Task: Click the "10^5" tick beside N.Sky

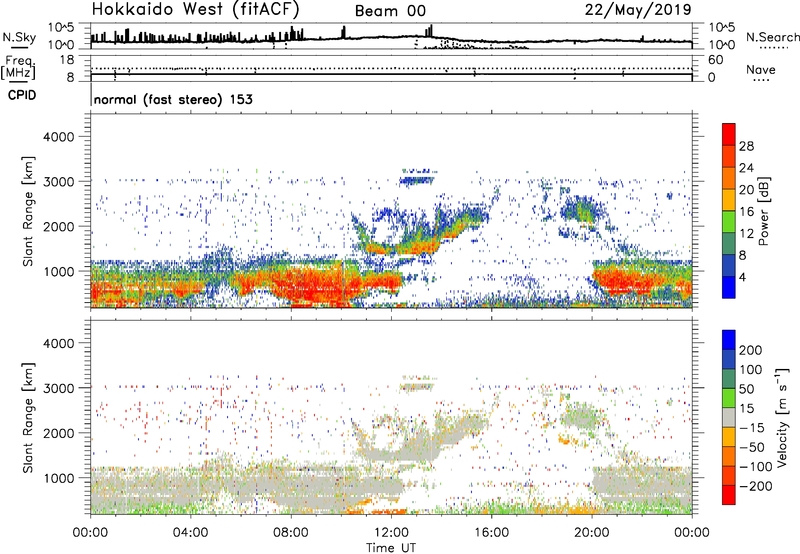Action: [61, 27]
